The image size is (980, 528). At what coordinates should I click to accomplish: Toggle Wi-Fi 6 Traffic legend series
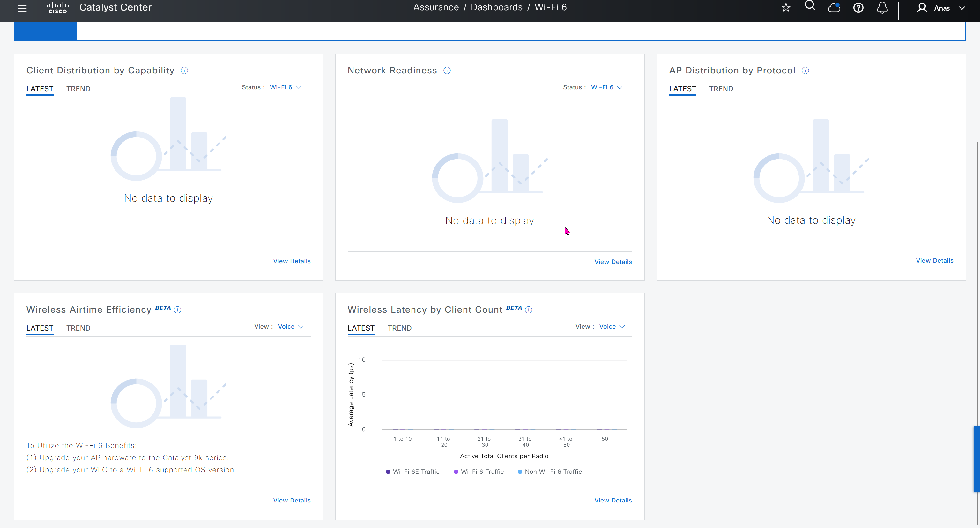click(479, 472)
